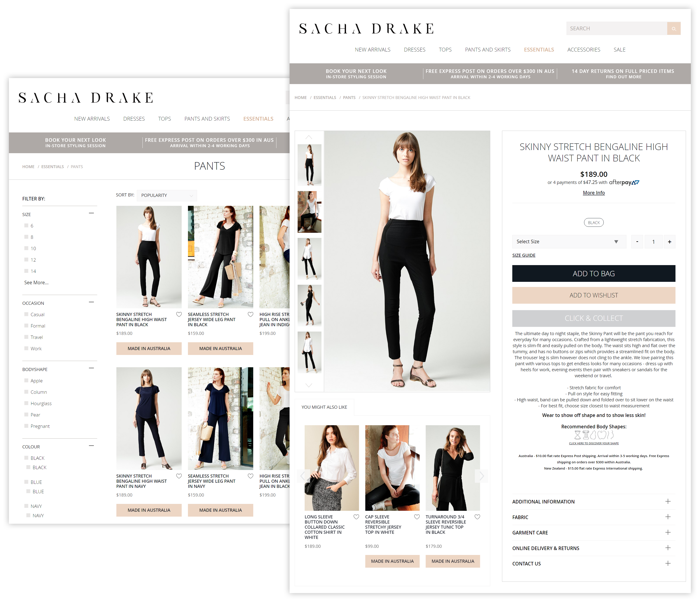700x602 pixels.
Task: Click the Click & Collect button
Action: tap(594, 319)
